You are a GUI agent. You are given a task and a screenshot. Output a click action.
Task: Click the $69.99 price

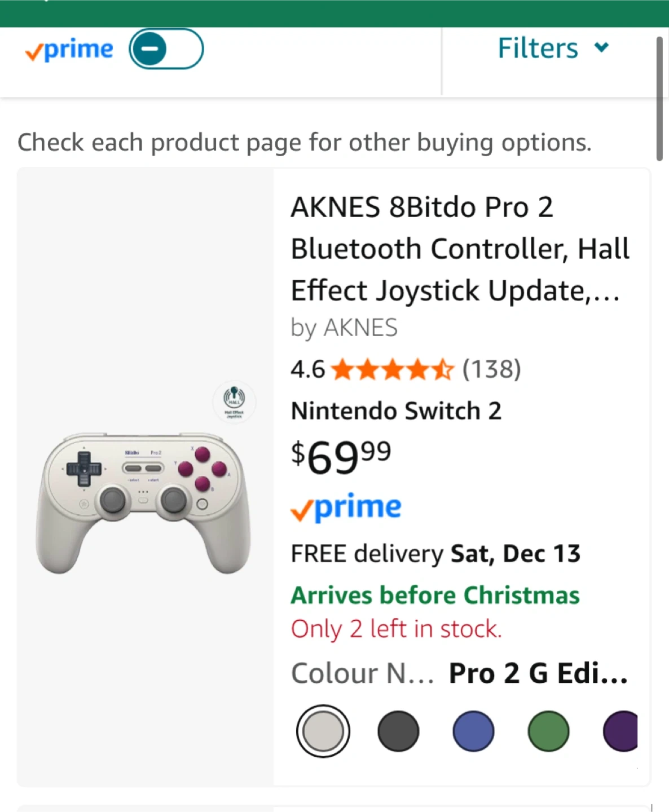tap(341, 457)
